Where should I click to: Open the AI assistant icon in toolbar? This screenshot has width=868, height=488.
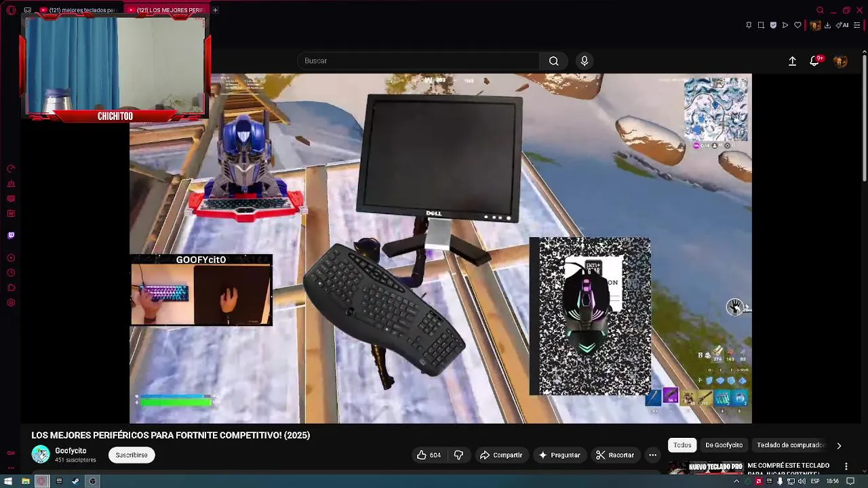842,25
